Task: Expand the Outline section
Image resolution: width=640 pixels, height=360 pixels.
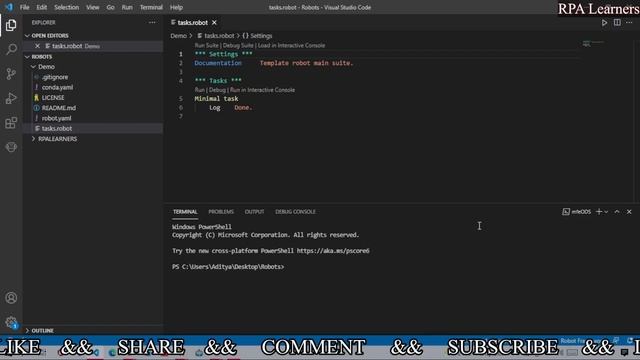Action: (x=27, y=330)
